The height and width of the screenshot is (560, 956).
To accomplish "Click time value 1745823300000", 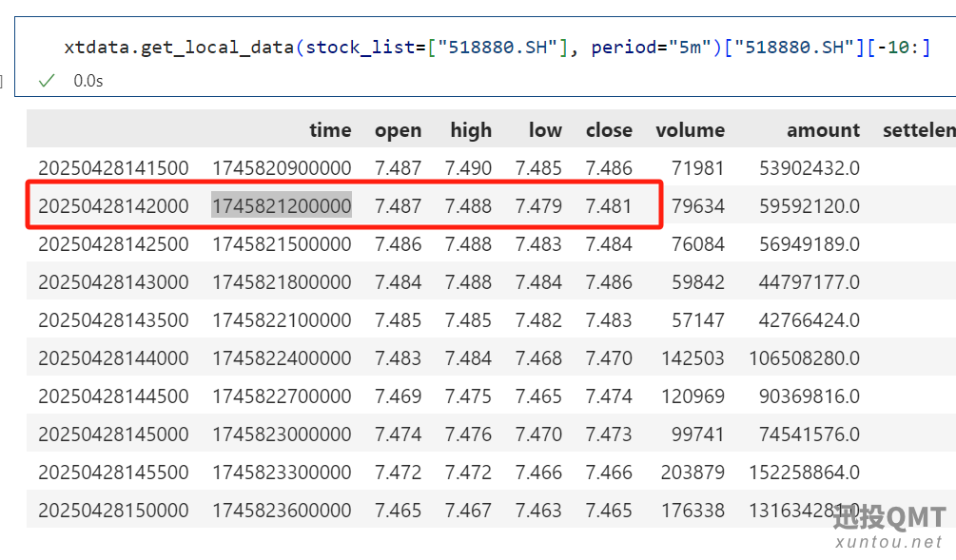I will point(282,473).
